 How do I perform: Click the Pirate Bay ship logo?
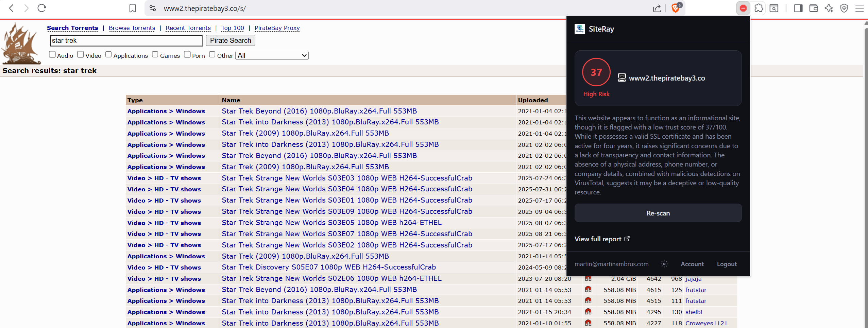coord(20,43)
